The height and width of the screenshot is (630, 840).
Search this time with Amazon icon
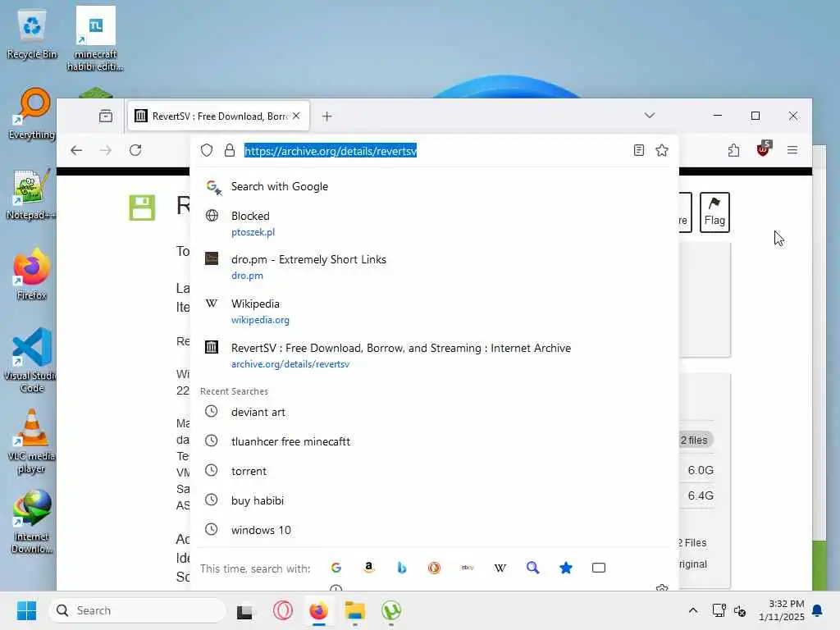coord(368,568)
